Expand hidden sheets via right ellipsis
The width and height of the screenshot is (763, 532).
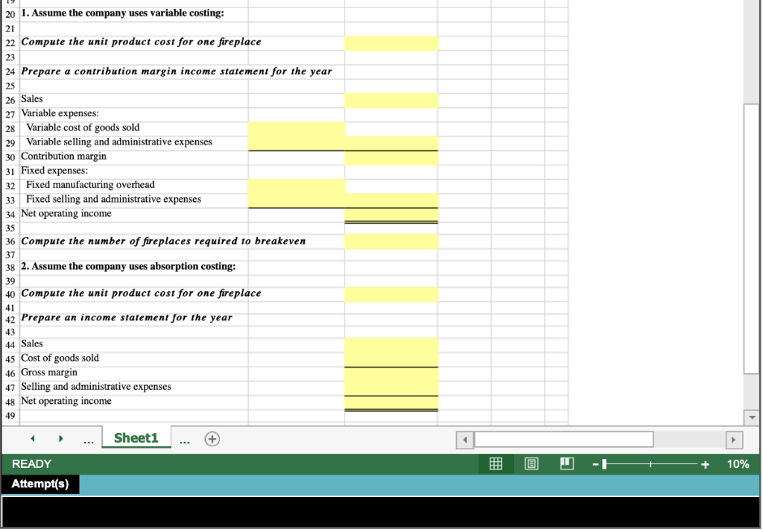tap(186, 439)
